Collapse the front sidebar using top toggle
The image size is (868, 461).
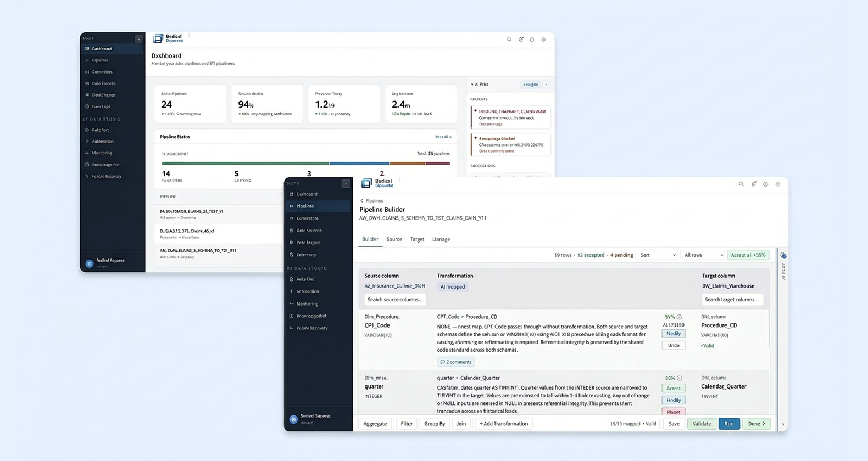point(346,183)
